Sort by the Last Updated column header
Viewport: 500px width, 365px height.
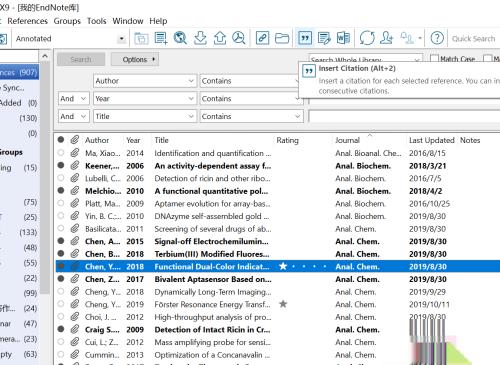[x=431, y=140]
